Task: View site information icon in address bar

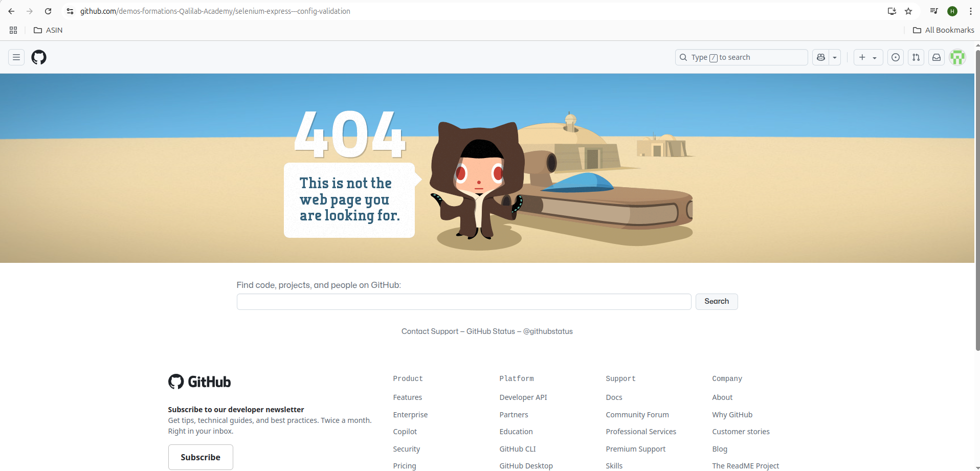Action: click(70, 11)
